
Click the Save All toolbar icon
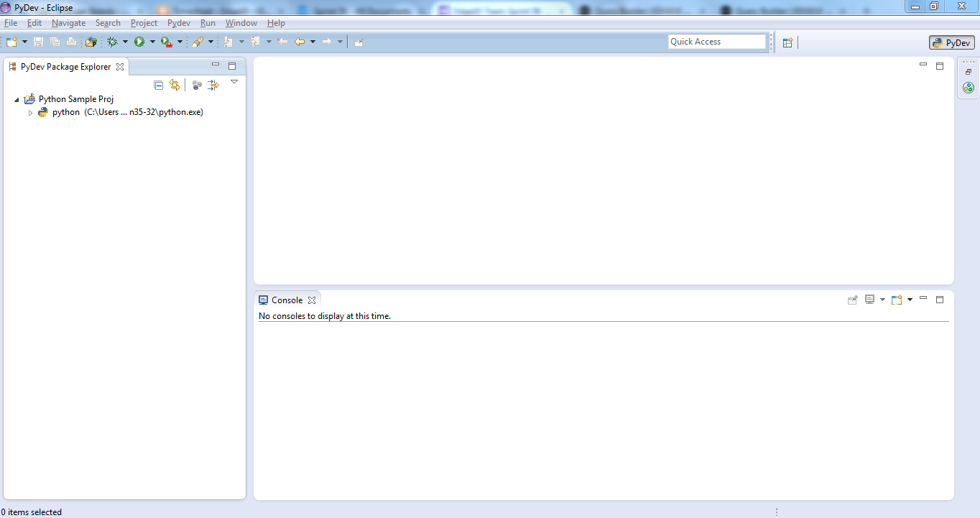point(55,42)
